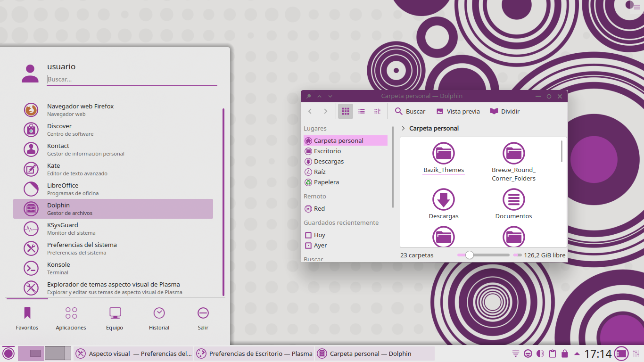644x362 pixels.
Task: Click the pin icon in Dolphin titlebar
Action: [x=309, y=96]
